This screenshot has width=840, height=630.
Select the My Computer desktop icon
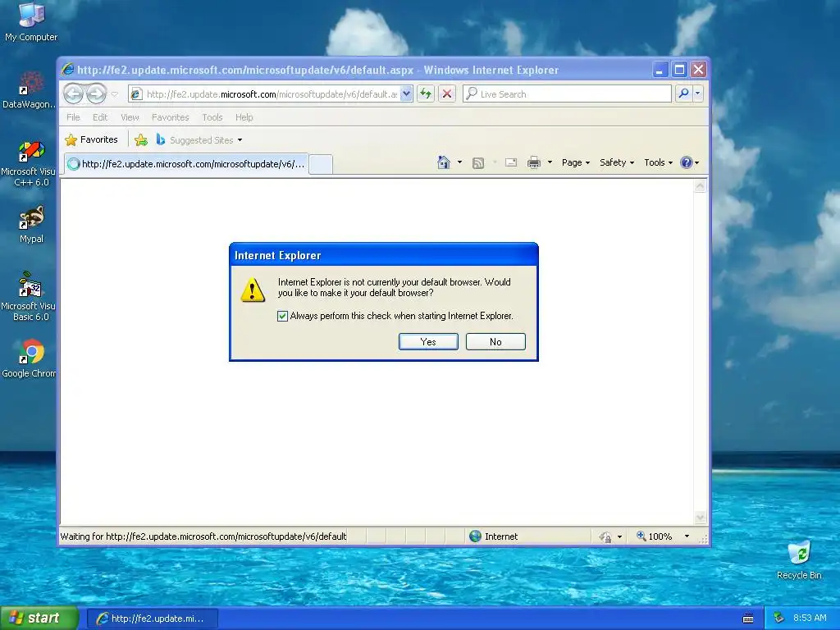coord(31,22)
